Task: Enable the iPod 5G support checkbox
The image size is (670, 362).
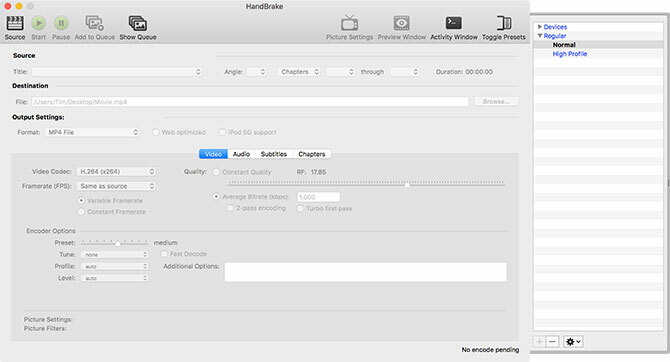Action: tap(222, 132)
